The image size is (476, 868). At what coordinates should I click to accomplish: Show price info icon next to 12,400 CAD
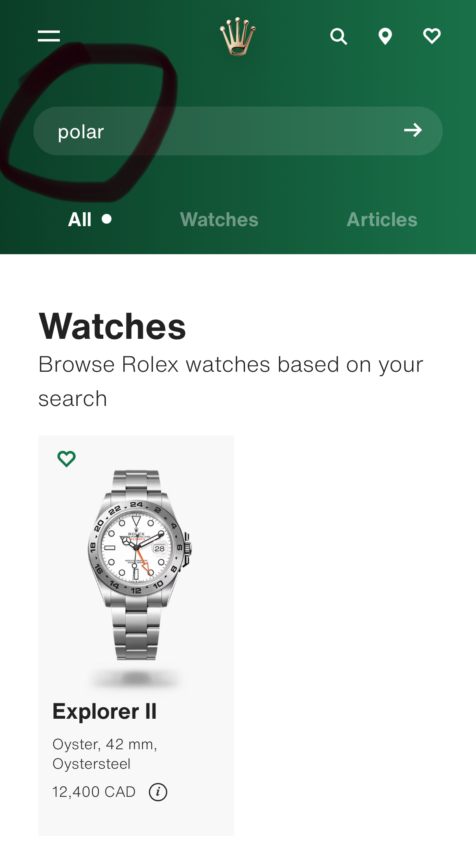pos(158,792)
